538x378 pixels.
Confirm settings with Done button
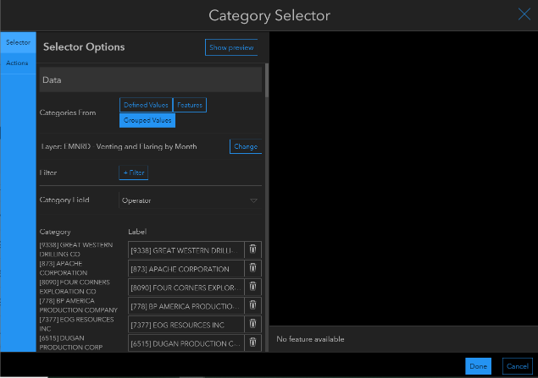click(478, 366)
